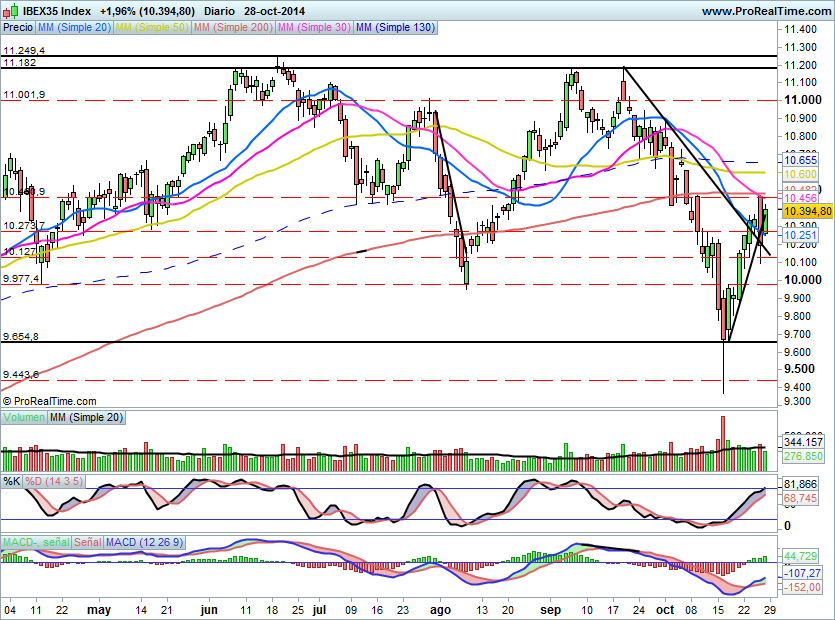Open the www.ProRealTime.com link
The image size is (835, 620).
click(x=766, y=11)
